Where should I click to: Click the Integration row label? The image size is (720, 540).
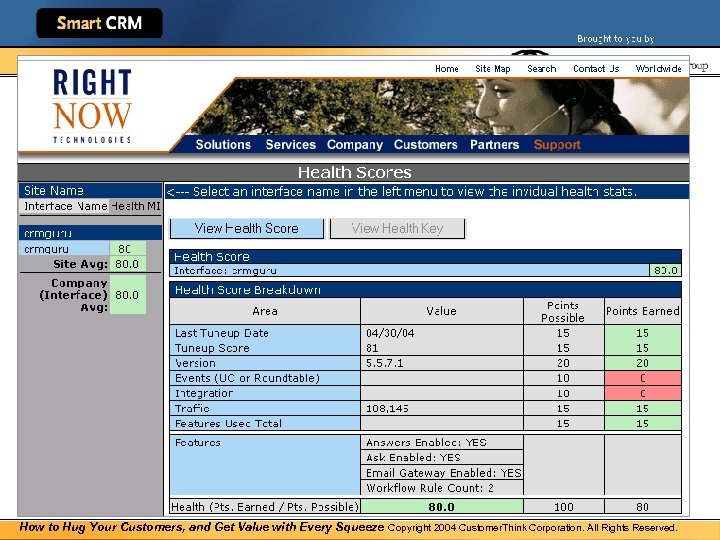[204, 393]
